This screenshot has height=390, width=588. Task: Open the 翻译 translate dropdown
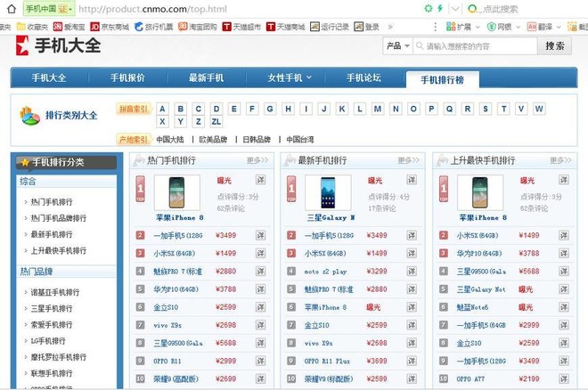tap(543, 27)
